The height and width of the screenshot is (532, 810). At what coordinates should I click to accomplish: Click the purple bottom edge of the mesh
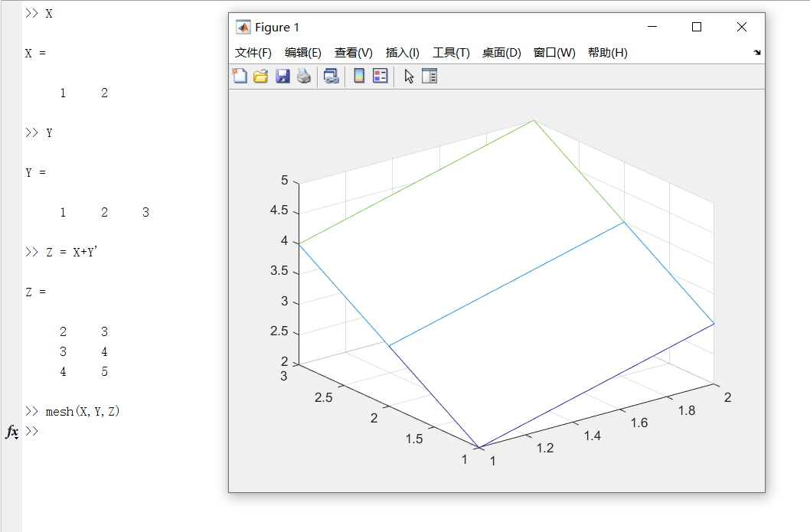click(596, 385)
